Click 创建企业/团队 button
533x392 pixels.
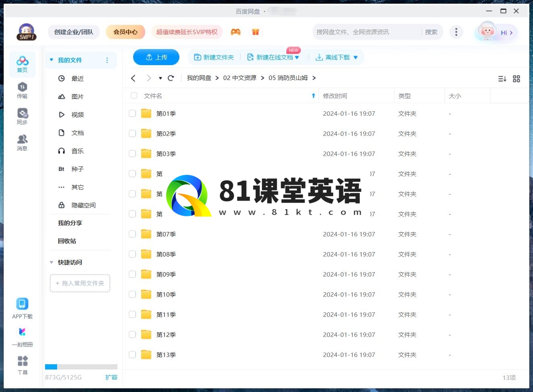(x=74, y=32)
